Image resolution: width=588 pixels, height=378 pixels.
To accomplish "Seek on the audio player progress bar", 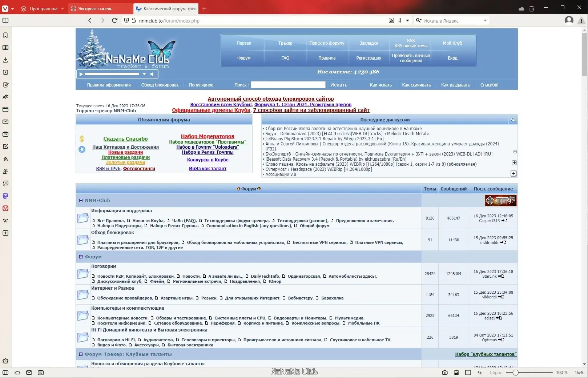I will point(112,74).
